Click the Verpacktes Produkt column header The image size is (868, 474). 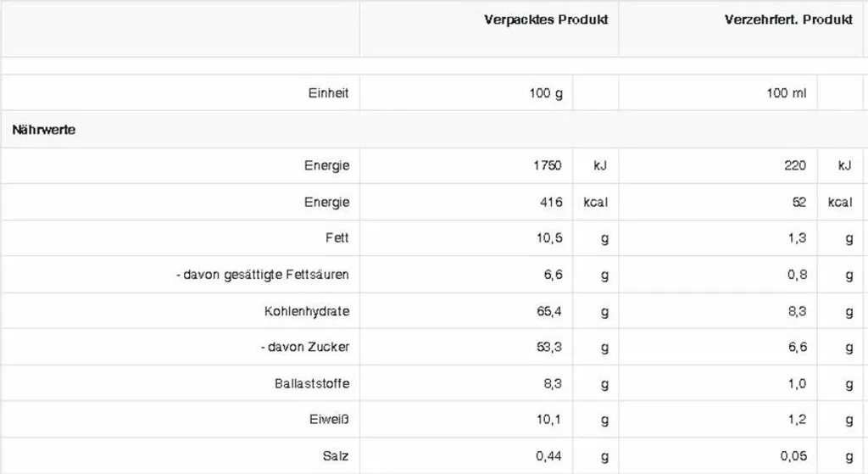pyautogui.click(x=546, y=20)
